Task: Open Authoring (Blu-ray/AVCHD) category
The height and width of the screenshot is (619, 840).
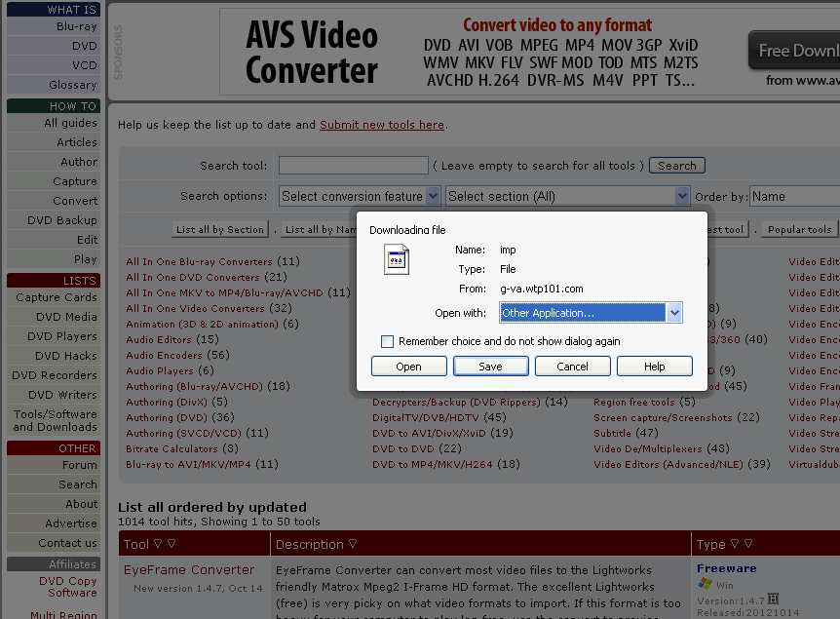Action: click(195, 386)
